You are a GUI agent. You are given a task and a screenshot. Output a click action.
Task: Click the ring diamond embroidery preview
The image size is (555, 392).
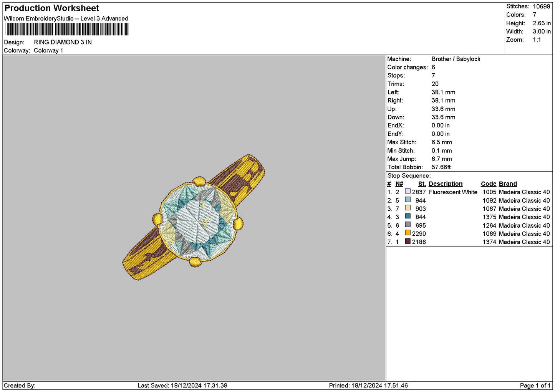(194, 217)
